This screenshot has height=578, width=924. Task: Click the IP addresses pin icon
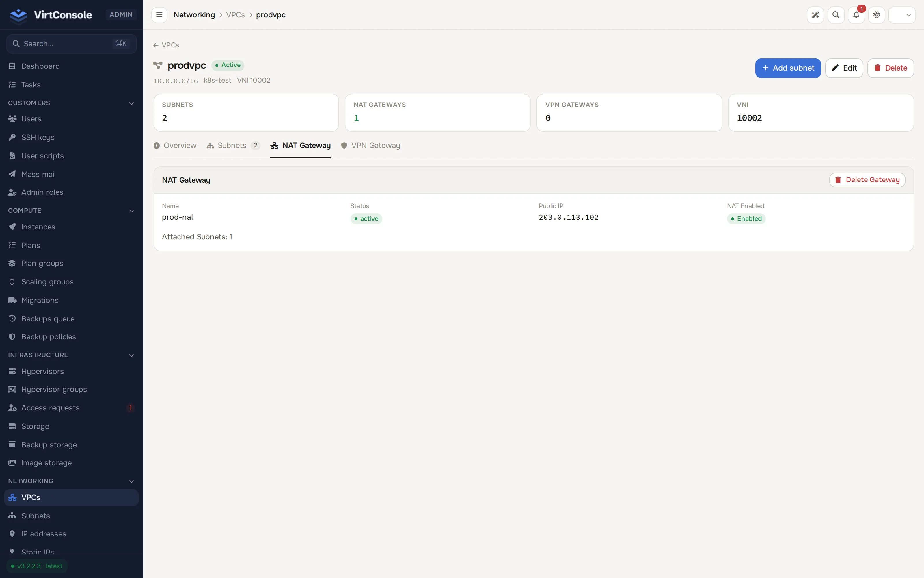tap(12, 534)
